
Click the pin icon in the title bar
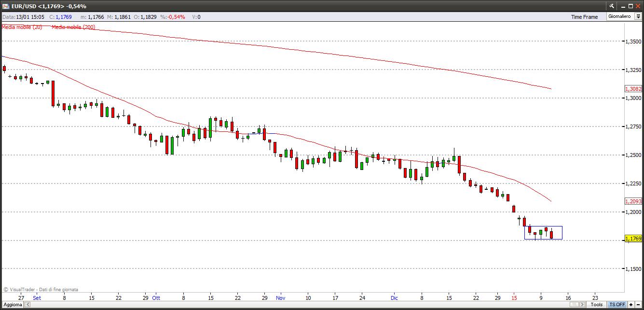[612, 6]
